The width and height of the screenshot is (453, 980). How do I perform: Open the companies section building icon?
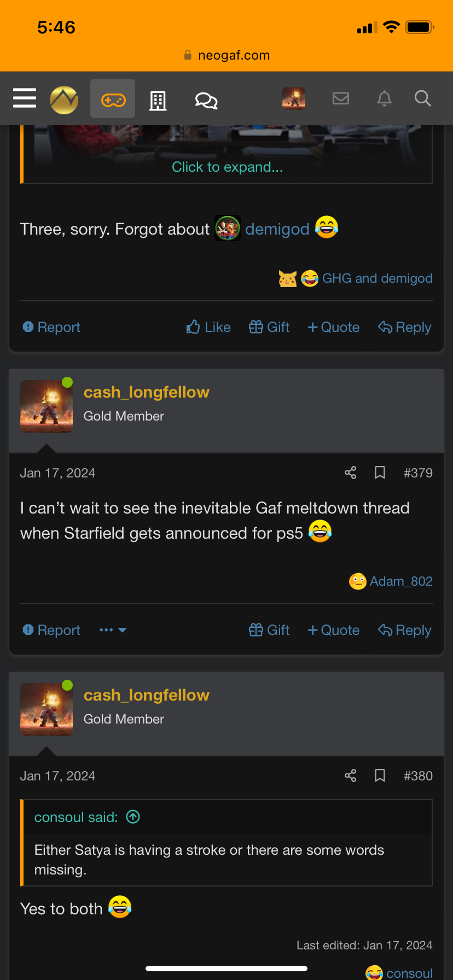coord(158,98)
